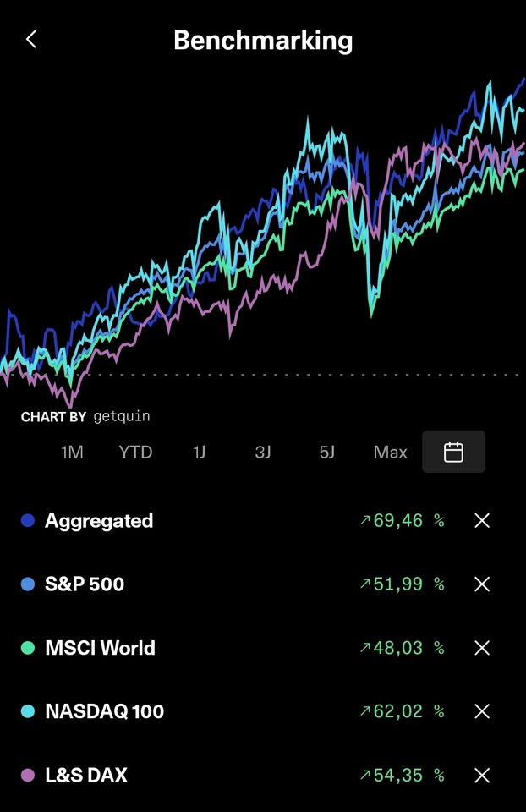The height and width of the screenshot is (812, 526).
Task: Select the 1M time range
Action: coord(72,453)
